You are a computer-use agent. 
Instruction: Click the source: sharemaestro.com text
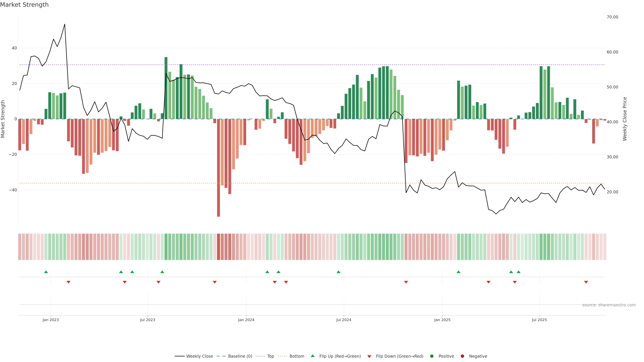[609, 305]
